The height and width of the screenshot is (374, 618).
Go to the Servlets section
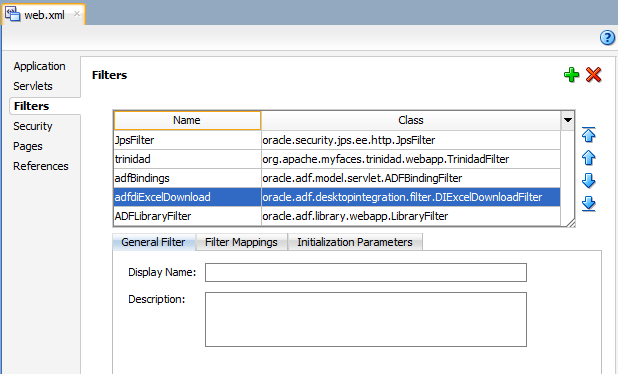pos(33,86)
